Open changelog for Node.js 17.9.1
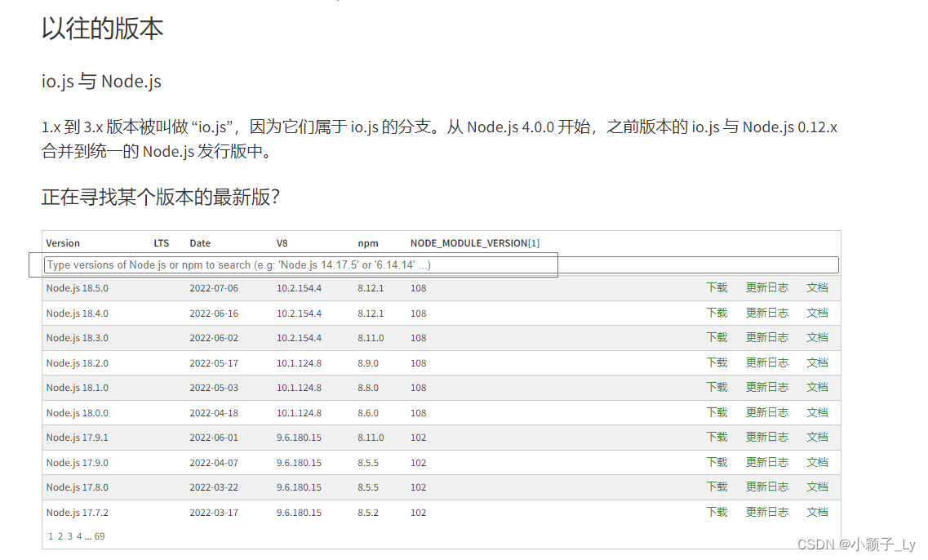928x560 pixels. click(767, 437)
